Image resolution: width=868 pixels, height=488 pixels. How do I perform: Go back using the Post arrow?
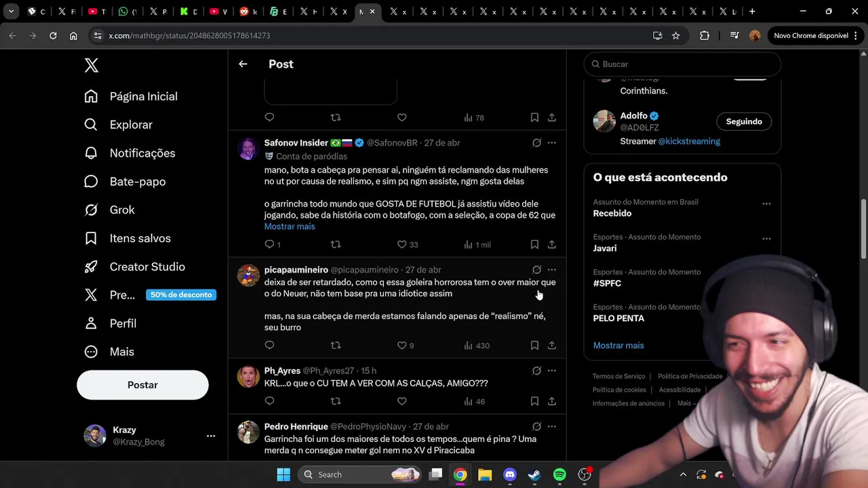(x=243, y=64)
